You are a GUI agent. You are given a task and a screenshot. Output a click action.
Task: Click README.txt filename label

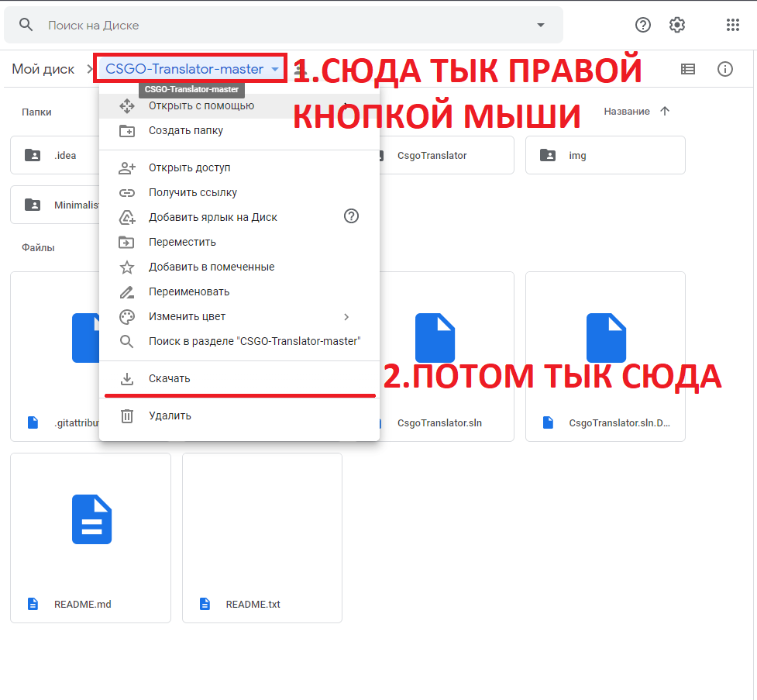pos(253,605)
